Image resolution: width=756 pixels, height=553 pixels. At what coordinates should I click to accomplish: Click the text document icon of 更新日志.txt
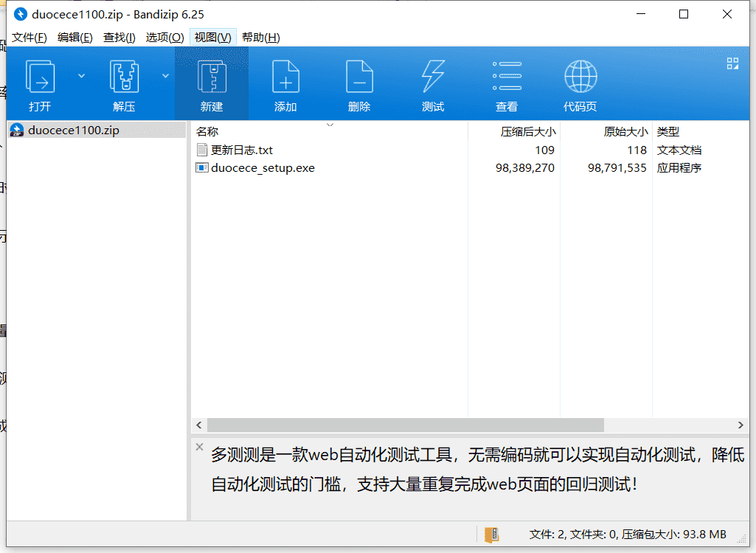click(202, 150)
